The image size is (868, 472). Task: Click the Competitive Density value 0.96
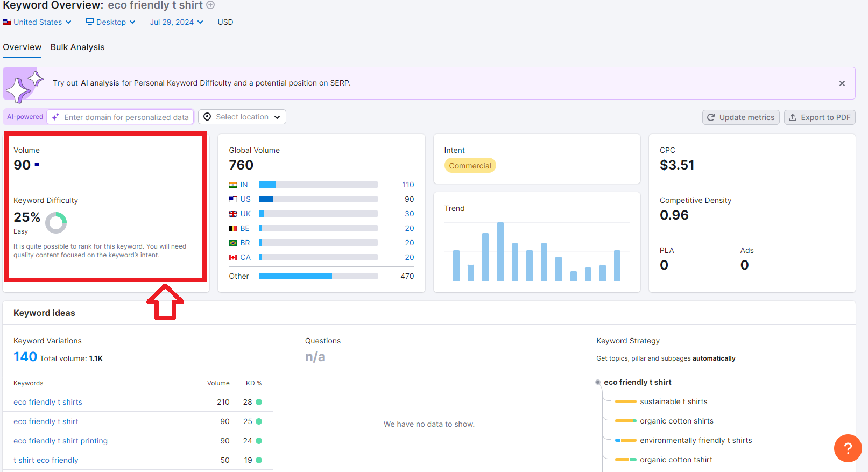tap(674, 215)
